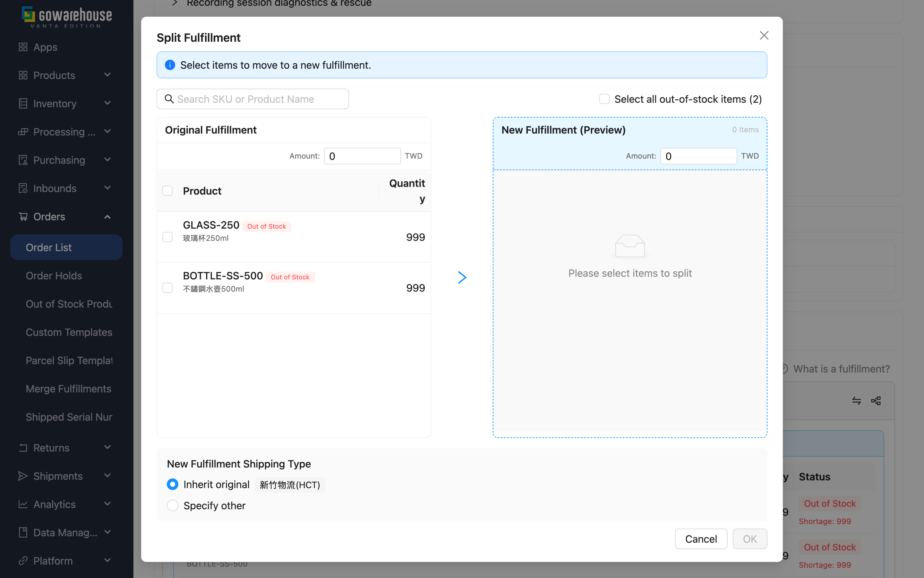Expand the Shipments menu chevron
The image size is (924, 578).
[108, 476]
